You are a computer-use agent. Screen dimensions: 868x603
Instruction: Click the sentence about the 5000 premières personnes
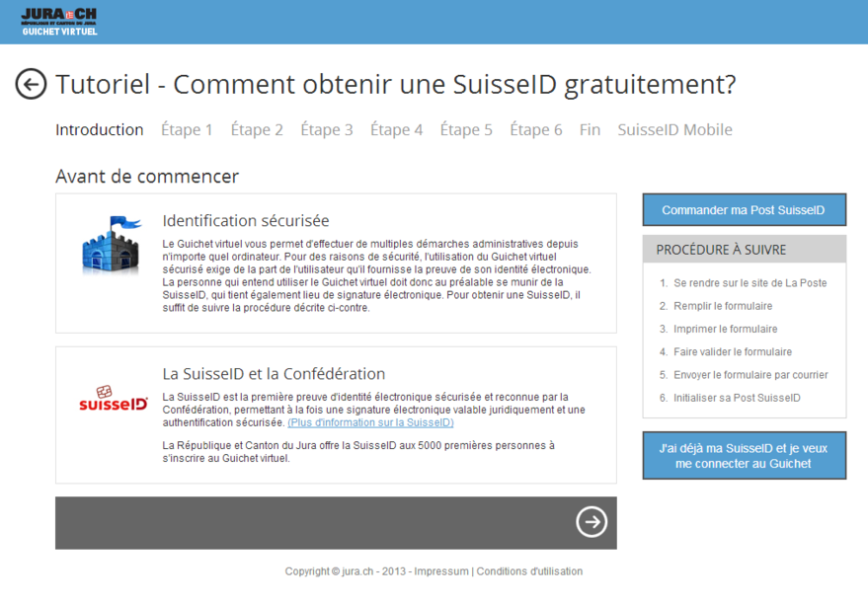pos(358,452)
